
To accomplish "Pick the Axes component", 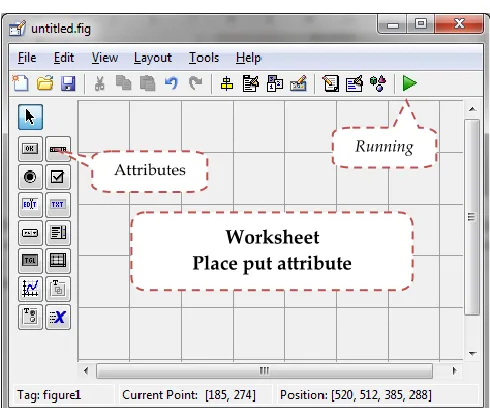I will (30, 289).
